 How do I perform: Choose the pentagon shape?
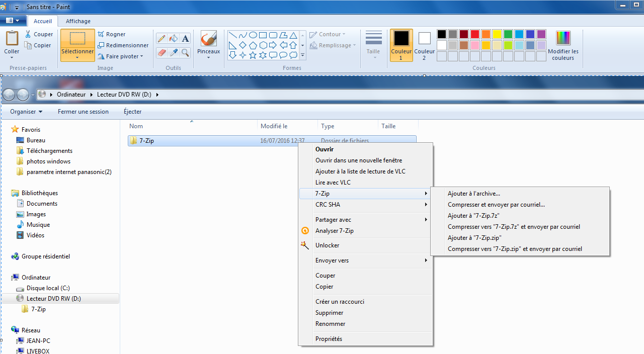click(x=253, y=45)
